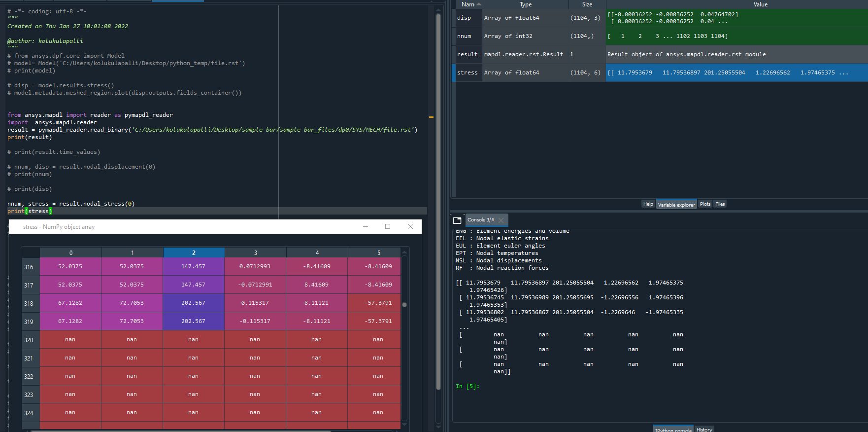868x432 pixels.
Task: Select column 3 header in array editor
Action: point(256,252)
